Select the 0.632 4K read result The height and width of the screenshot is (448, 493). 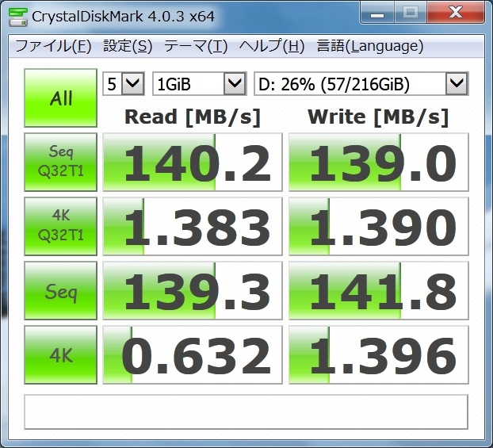pyautogui.click(x=193, y=354)
